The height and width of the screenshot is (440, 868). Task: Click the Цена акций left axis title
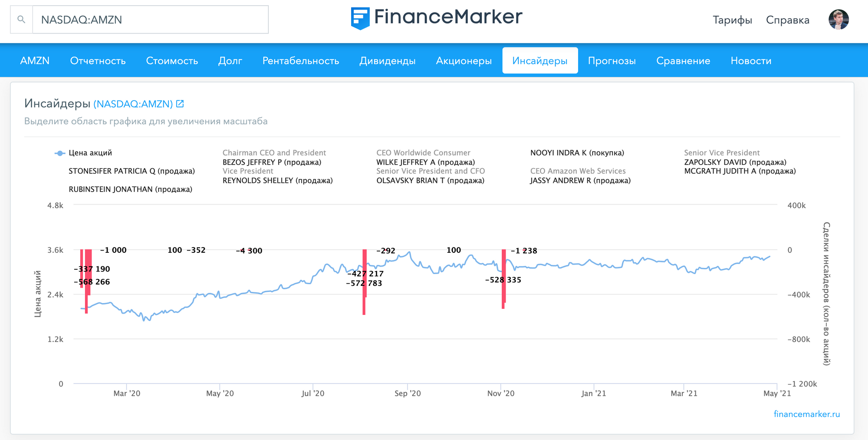[38, 294]
